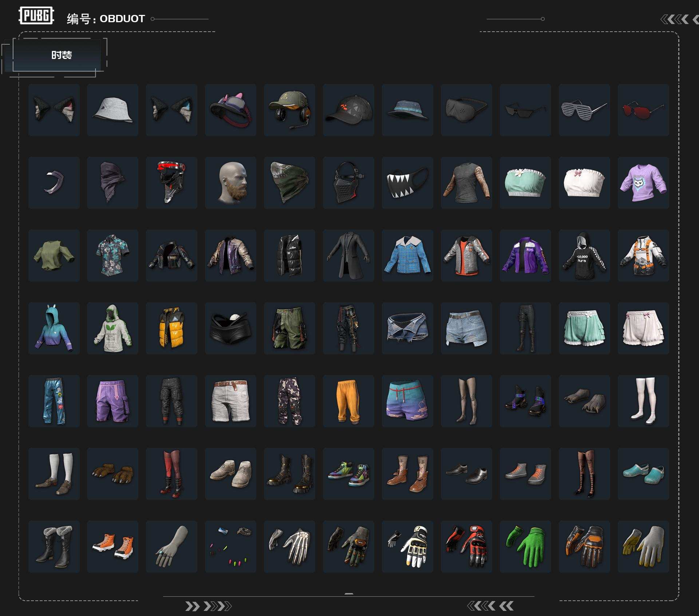Select the colorful fake nails item
Screen dimensions: 699x616
[x=230, y=547]
